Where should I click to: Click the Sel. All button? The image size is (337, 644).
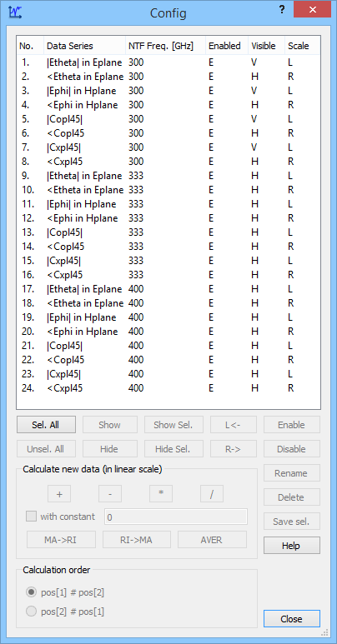coord(46,425)
